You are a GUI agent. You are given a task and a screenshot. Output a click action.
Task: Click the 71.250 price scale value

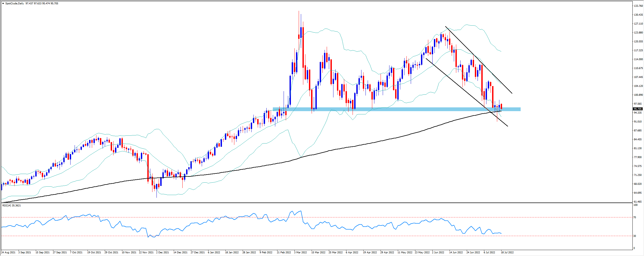638,175
